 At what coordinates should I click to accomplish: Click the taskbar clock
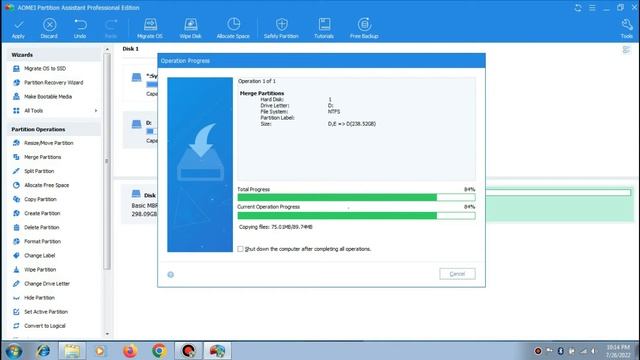click(618, 351)
